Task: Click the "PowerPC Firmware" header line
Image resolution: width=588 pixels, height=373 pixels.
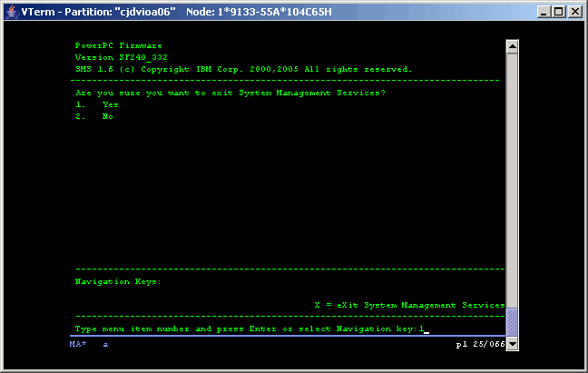Action: [113, 45]
